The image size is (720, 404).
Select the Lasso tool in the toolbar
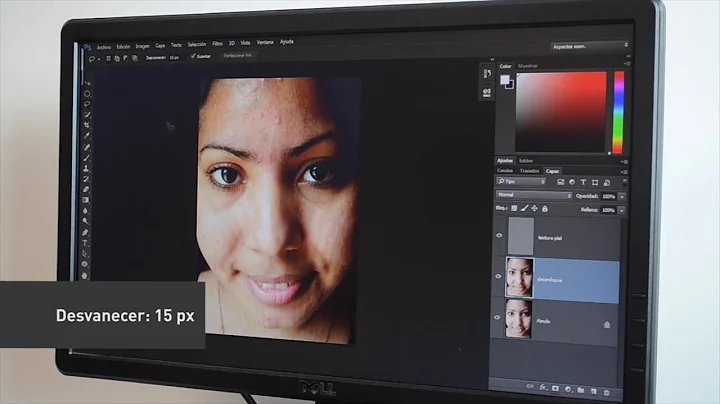(87, 104)
